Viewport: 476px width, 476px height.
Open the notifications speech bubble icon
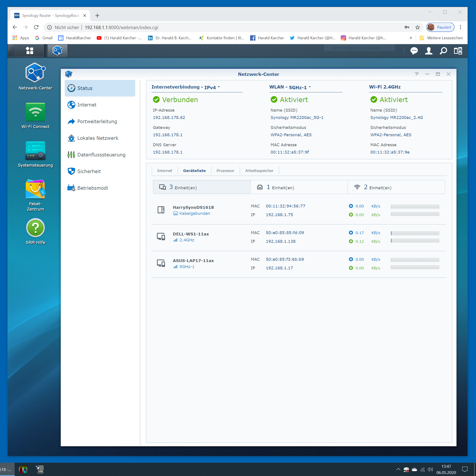pos(414,51)
